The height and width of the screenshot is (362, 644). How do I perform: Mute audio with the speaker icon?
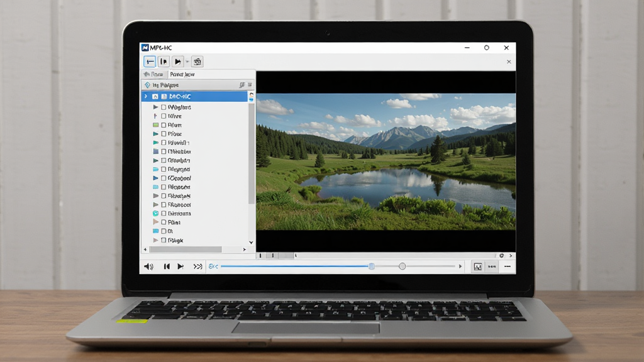(148, 266)
